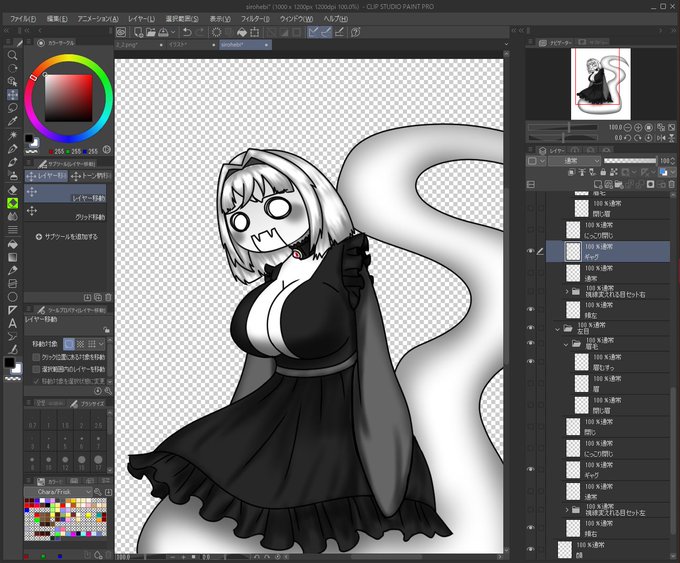The width and height of the screenshot is (680, 563).
Task: Switch to トーン柄移動 sub tool group
Action: tap(91, 176)
